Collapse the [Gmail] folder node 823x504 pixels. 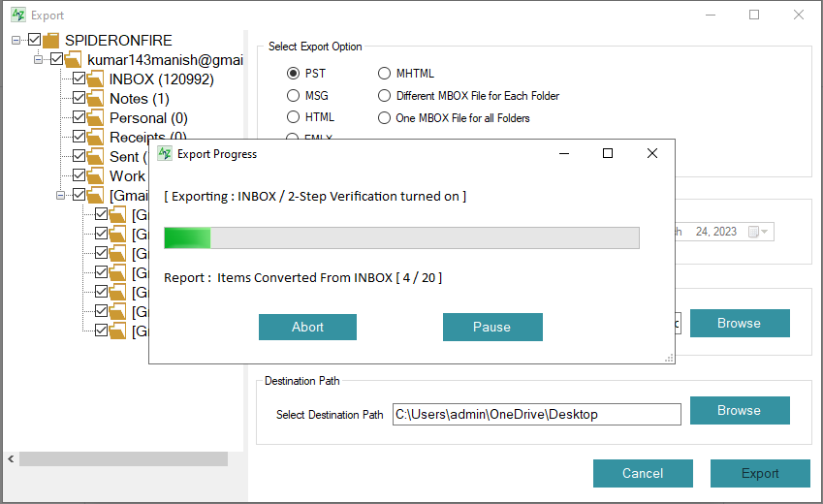pos(61,196)
